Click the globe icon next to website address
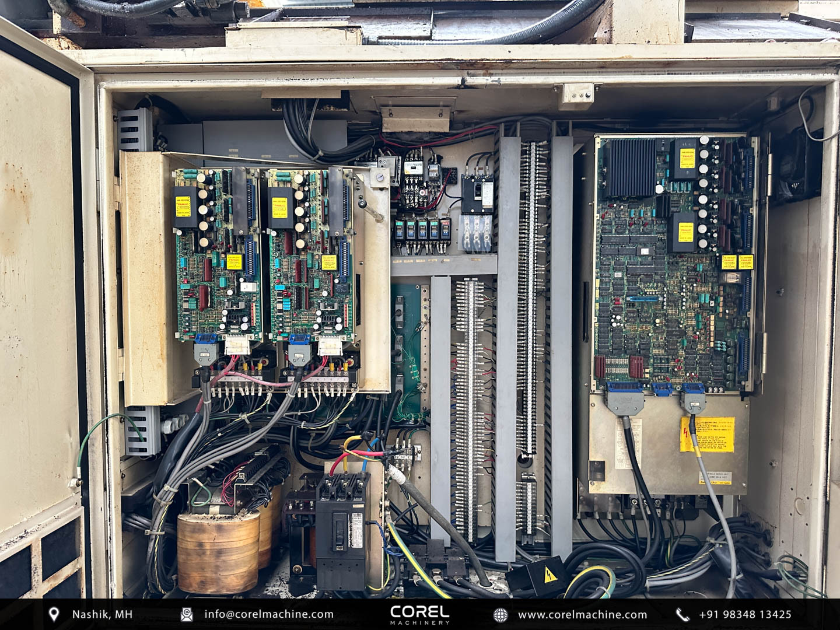 pyautogui.click(x=500, y=615)
